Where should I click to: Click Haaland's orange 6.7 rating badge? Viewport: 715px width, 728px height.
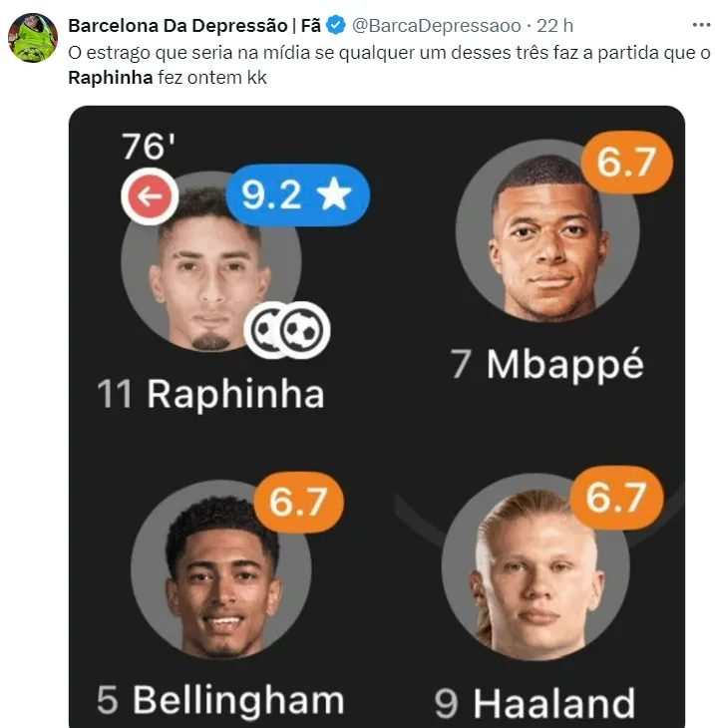pos(617,496)
